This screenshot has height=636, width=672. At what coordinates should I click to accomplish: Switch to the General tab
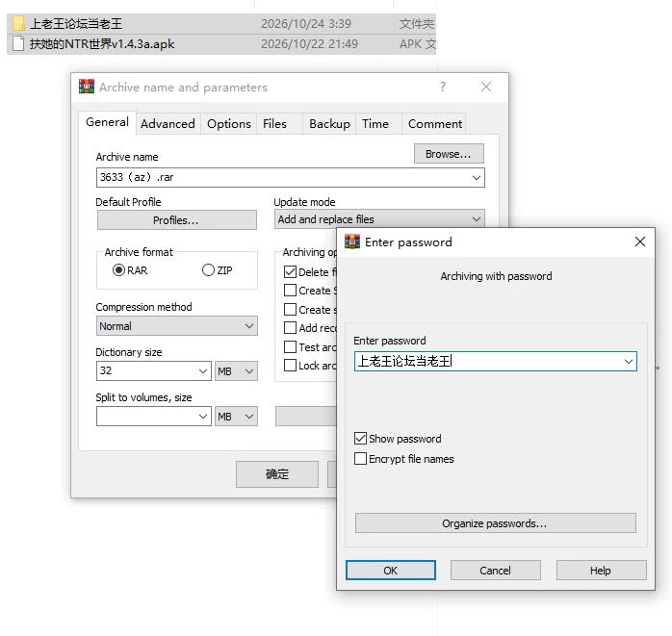tap(107, 122)
